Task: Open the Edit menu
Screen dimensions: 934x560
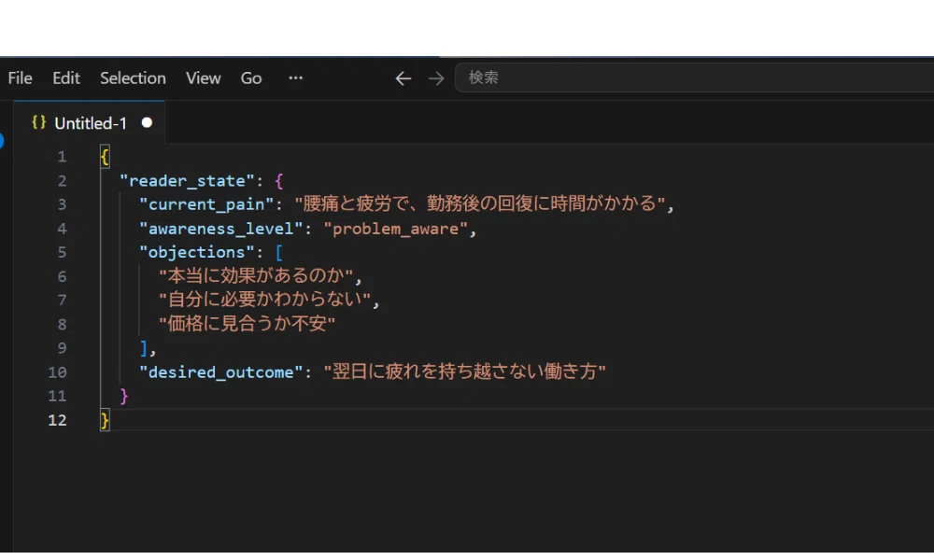Action: pos(65,78)
